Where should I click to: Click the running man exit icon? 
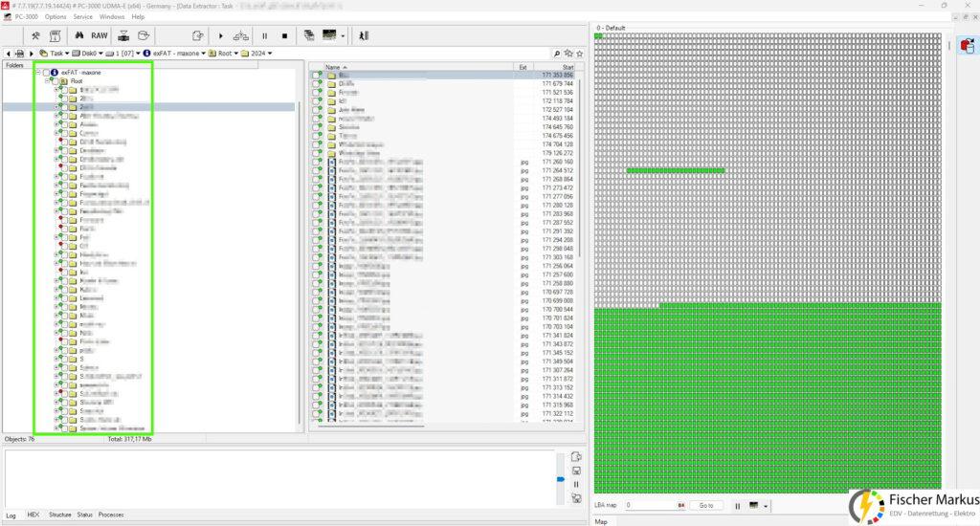click(x=364, y=35)
